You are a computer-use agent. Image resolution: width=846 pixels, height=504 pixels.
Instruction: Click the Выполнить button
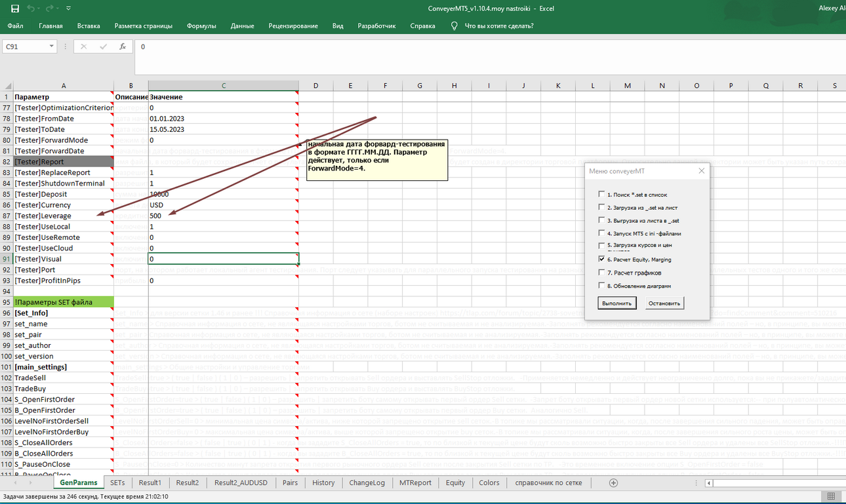tap(617, 303)
